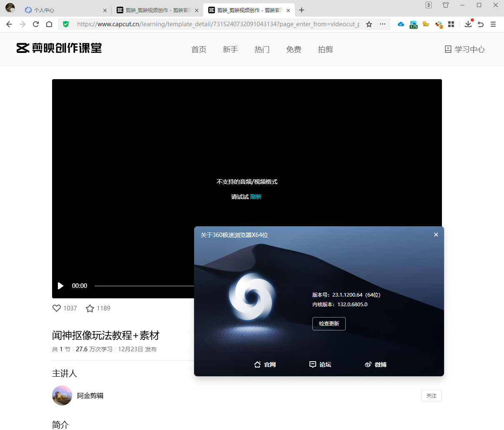Reload the current page

point(36,24)
